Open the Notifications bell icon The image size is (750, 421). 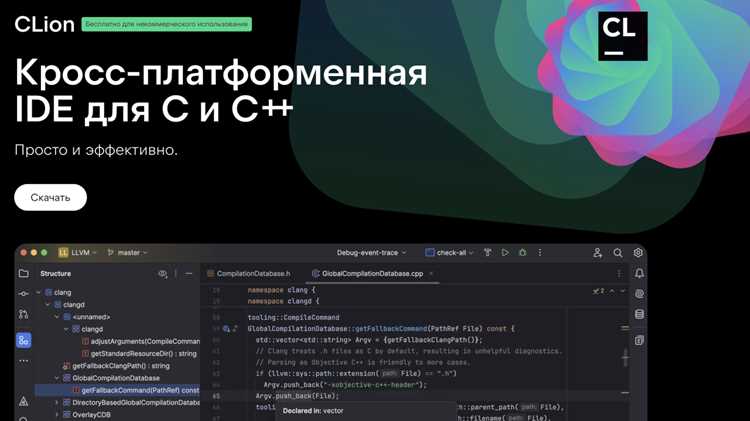(639, 273)
